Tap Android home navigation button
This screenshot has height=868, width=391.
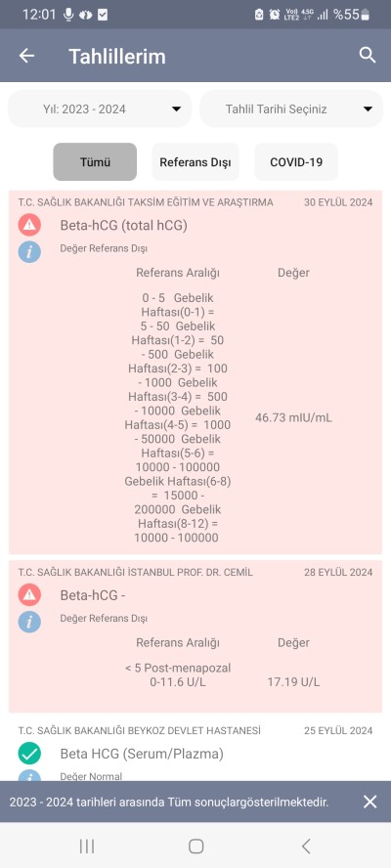tap(196, 846)
